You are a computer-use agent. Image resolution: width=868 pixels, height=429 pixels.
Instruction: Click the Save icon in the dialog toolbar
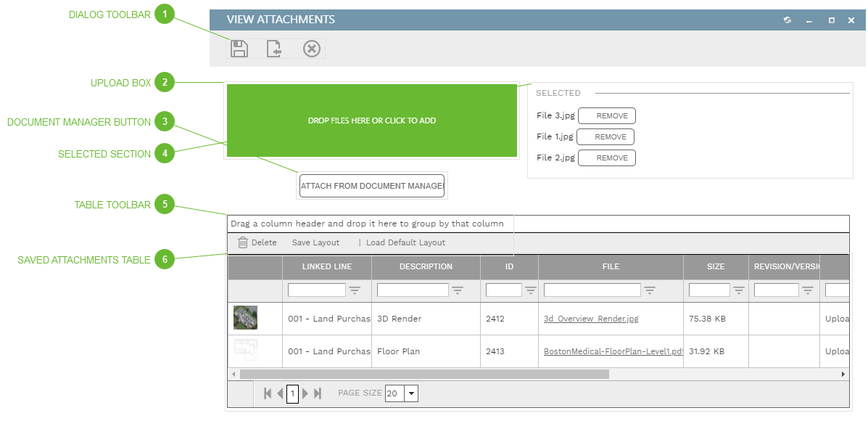[239, 48]
